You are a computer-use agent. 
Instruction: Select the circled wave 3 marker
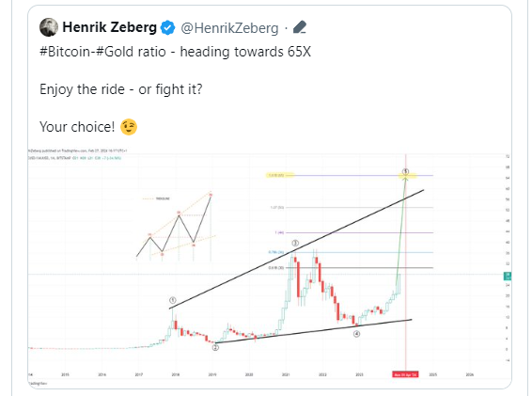(295, 244)
